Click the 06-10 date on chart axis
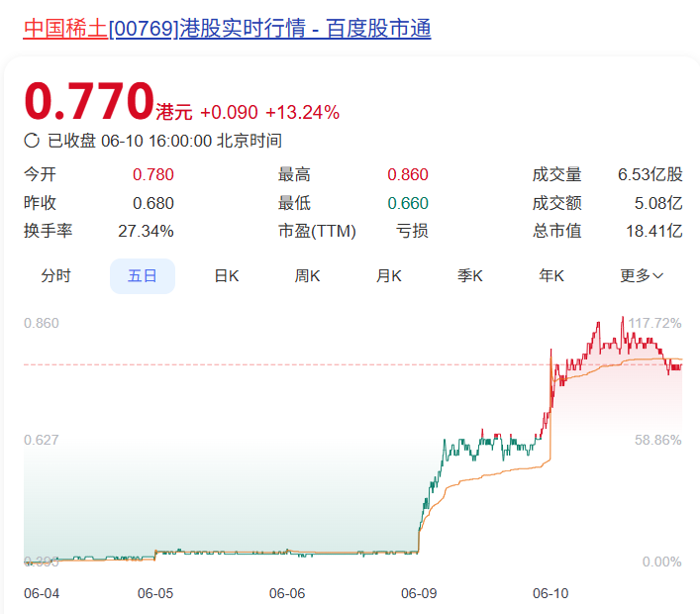This screenshot has width=700, height=614. [550, 593]
